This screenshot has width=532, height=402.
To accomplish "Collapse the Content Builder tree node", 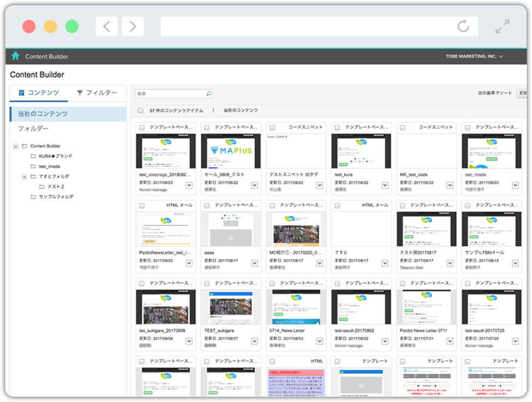I will pyautogui.click(x=16, y=146).
